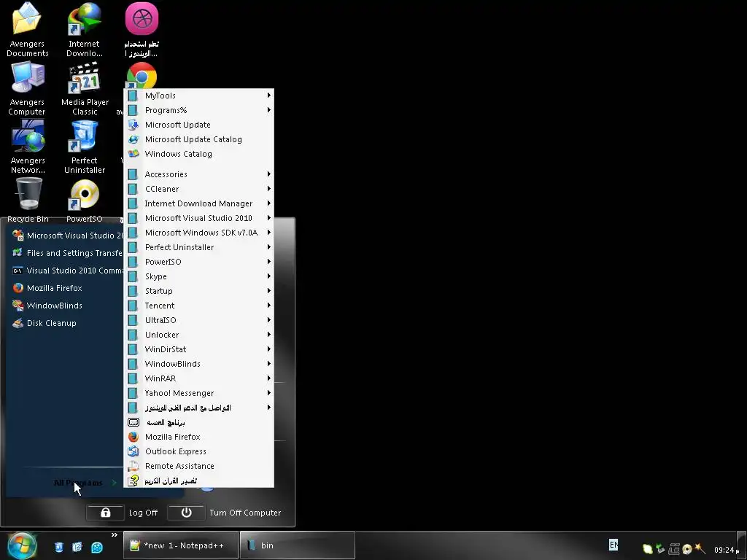The height and width of the screenshot is (560, 747).
Task: Launch Perfect Uninstaller desktop shortcut
Action: tap(85, 147)
